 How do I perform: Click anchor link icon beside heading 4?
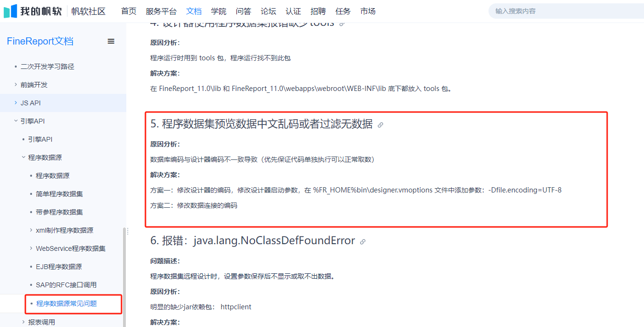click(342, 23)
